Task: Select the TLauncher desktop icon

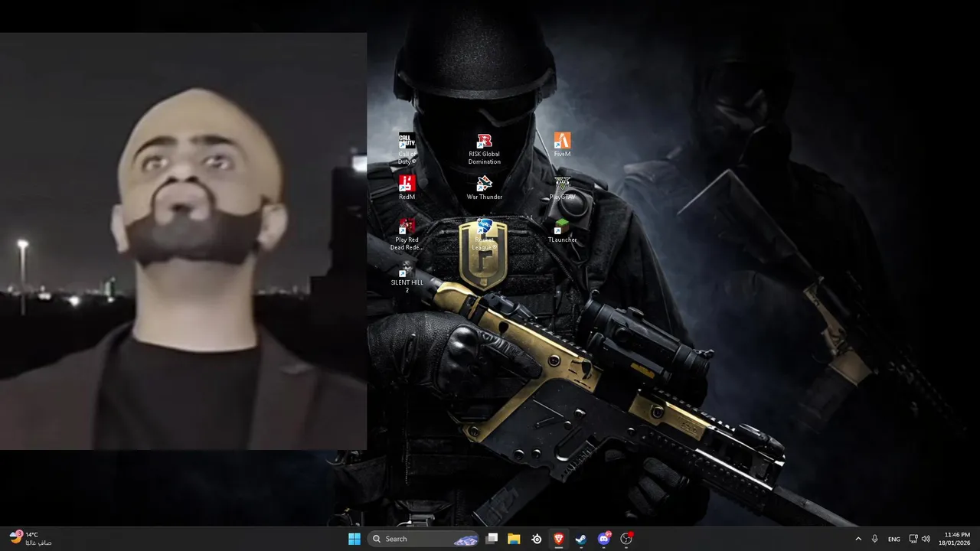Action: pos(562,230)
